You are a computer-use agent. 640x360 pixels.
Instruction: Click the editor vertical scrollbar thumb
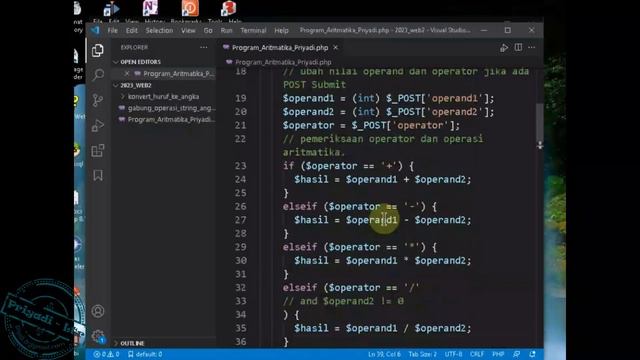[x=540, y=122]
